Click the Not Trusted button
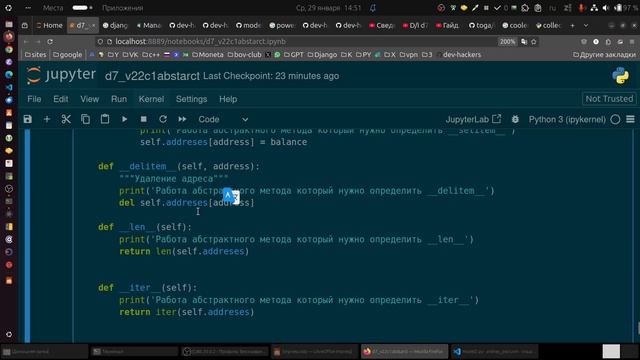This screenshot has width=640, height=360. pyautogui.click(x=609, y=99)
